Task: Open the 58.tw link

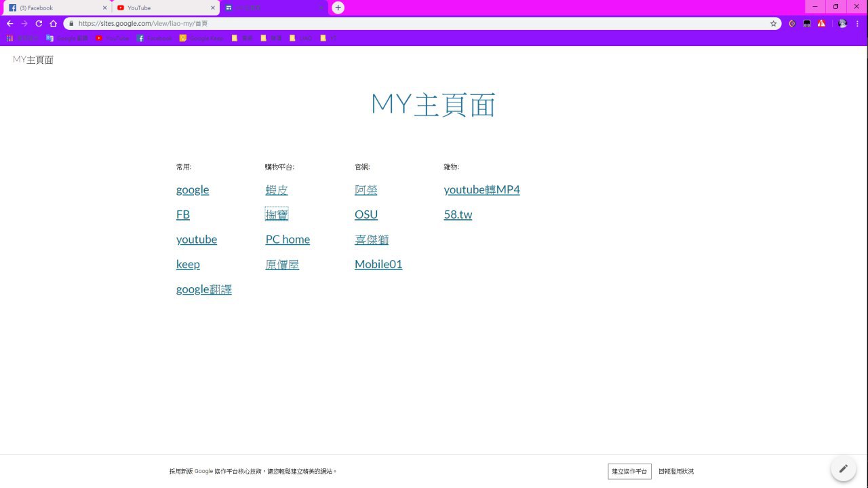Action: 458,214
